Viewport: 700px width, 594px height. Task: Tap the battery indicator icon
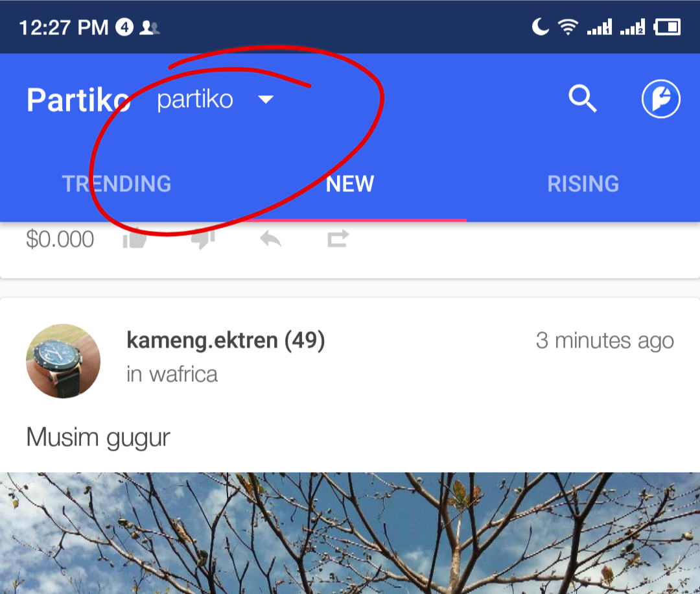point(667,27)
